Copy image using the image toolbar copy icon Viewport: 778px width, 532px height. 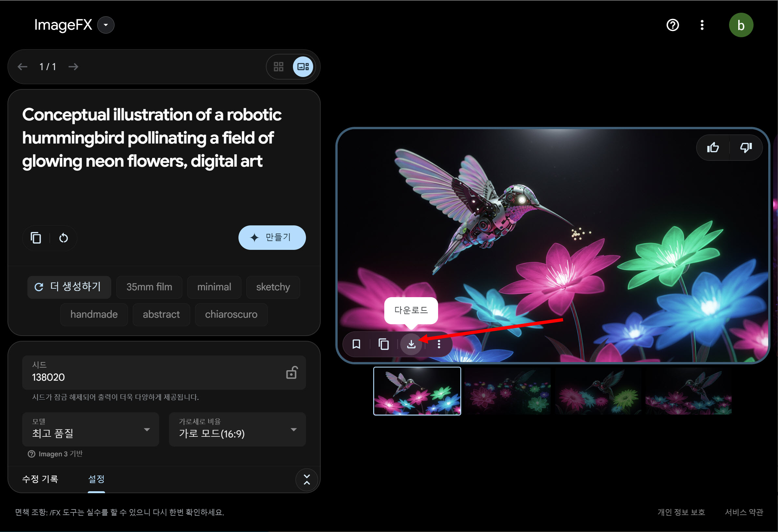(384, 344)
